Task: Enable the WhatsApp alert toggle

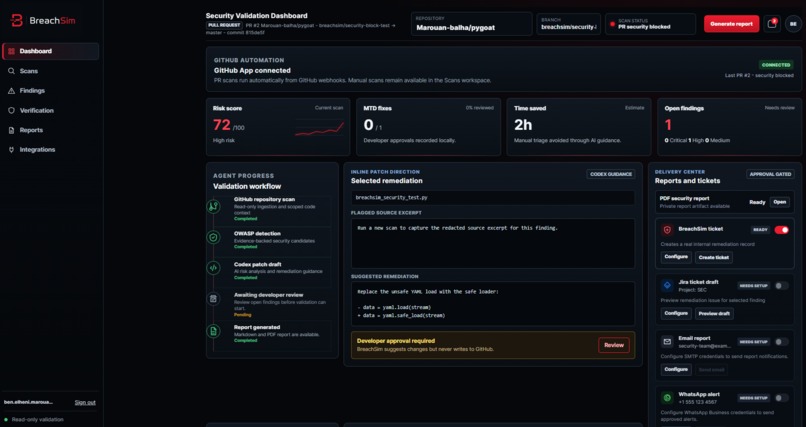Action: 781,398
